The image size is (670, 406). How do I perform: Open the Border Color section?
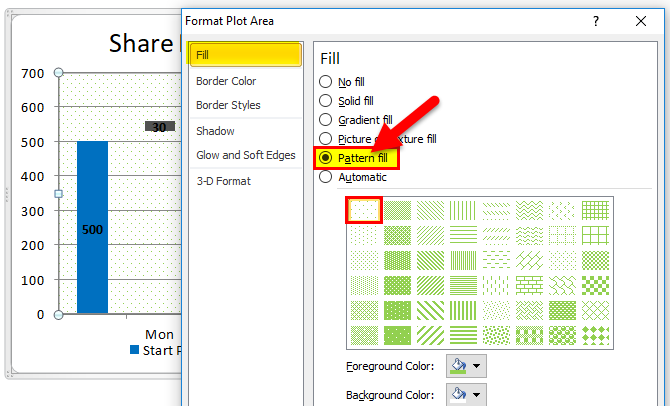[x=226, y=81]
